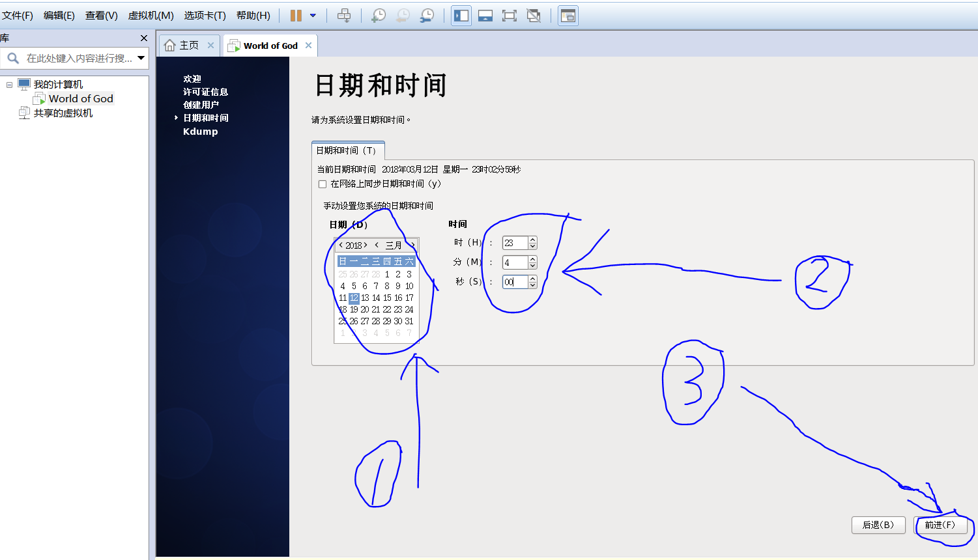Screen dimensions: 978x560
Task: Close the World of God tab
Action: pyautogui.click(x=308, y=45)
